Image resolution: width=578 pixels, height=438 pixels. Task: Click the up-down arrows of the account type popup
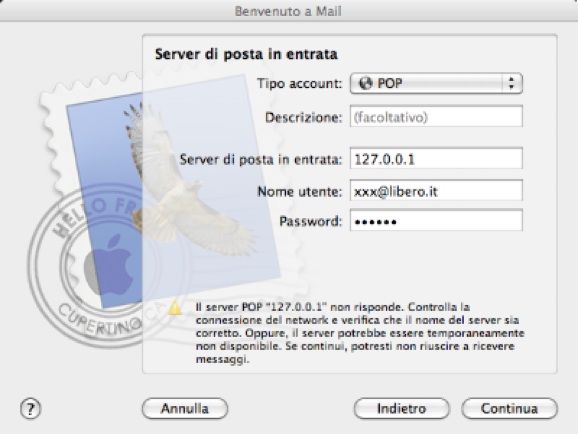point(511,83)
